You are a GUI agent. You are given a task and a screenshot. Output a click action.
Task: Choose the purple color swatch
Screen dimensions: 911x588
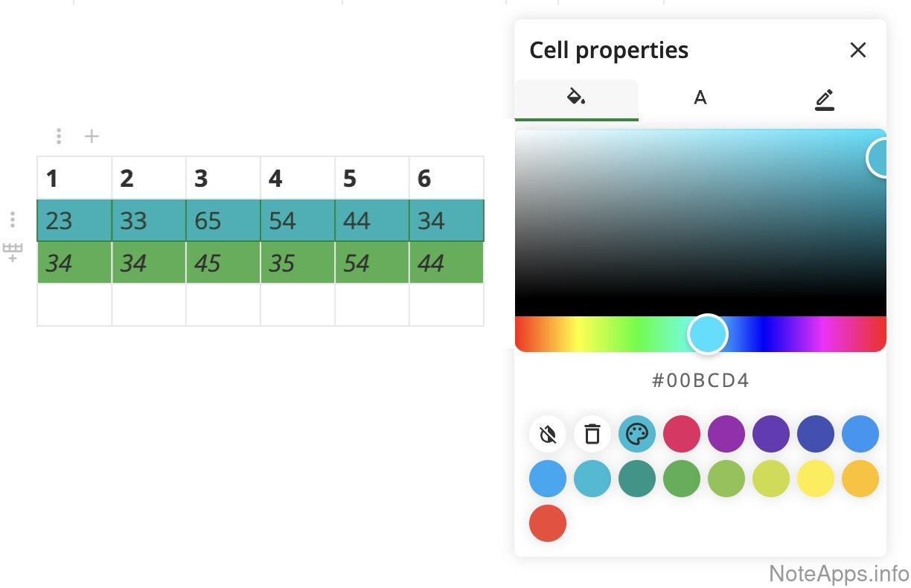tap(726, 434)
